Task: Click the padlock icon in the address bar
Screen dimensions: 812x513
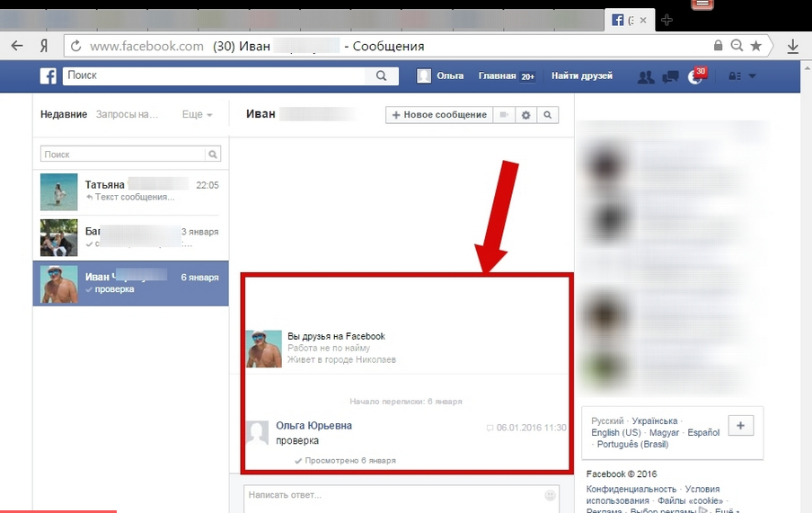Action: pyautogui.click(x=718, y=46)
